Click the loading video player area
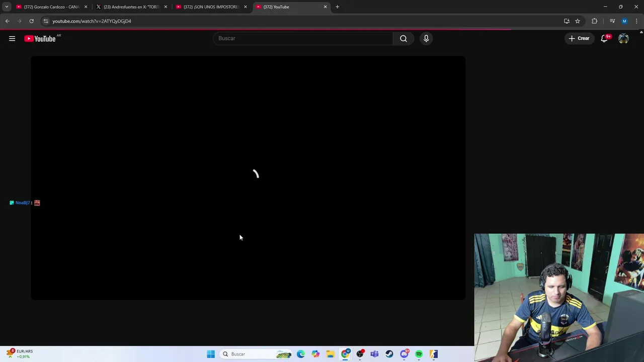The width and height of the screenshot is (644, 362). [248, 178]
